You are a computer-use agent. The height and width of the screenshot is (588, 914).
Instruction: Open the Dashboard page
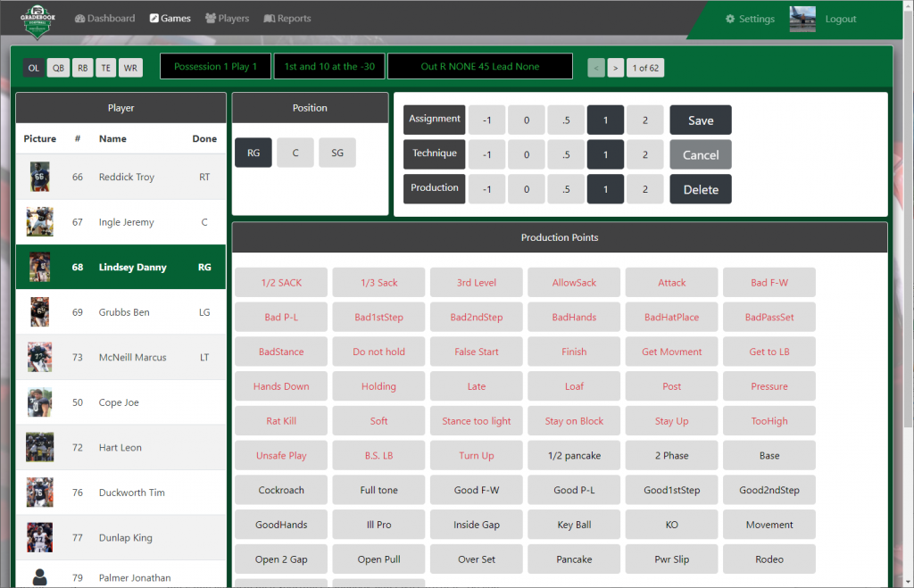pos(105,18)
